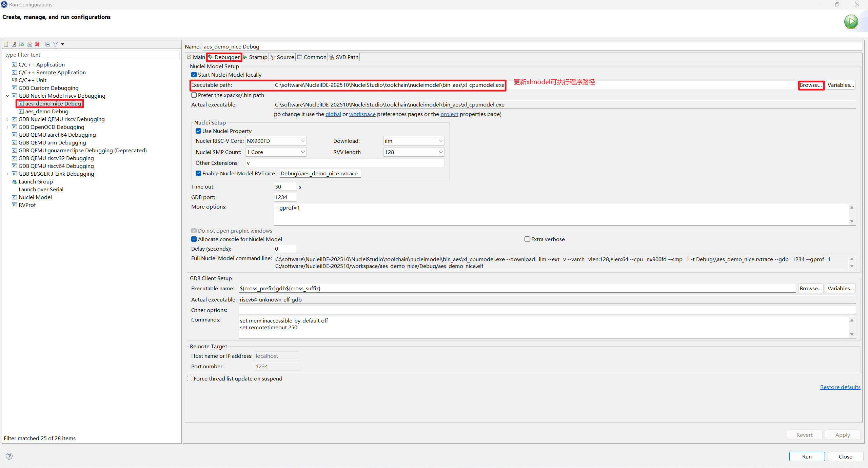Open the help icon at bottom left
The image size is (868, 468).
[9, 456]
